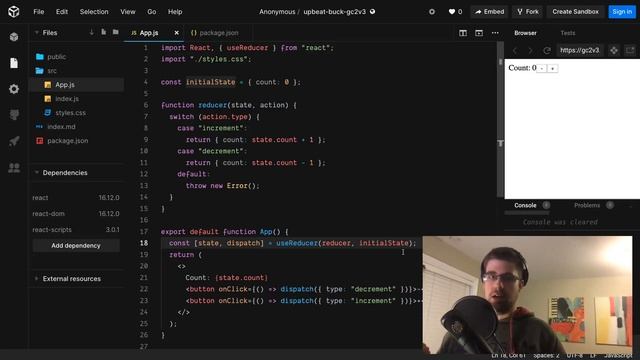Click browser preview back arrow
Screen dimensions: 640x360
pos(515,50)
